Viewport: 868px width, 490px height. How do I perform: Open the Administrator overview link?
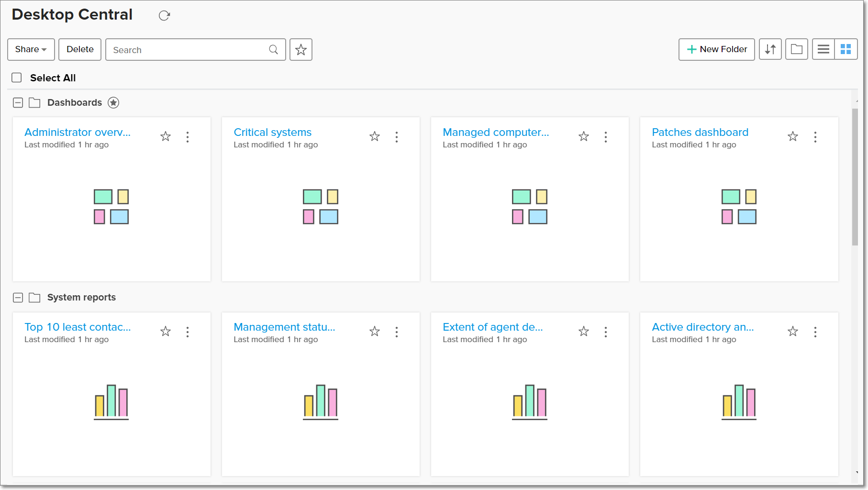tap(78, 133)
